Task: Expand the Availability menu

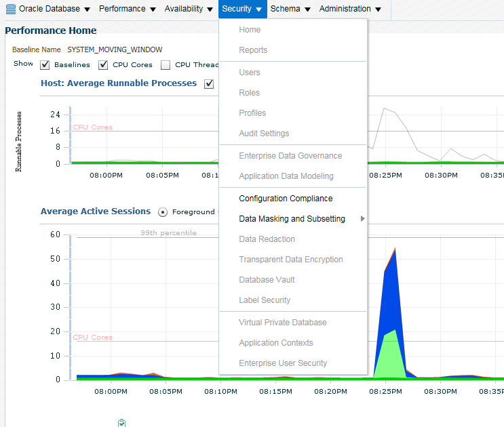Action: pos(189,9)
